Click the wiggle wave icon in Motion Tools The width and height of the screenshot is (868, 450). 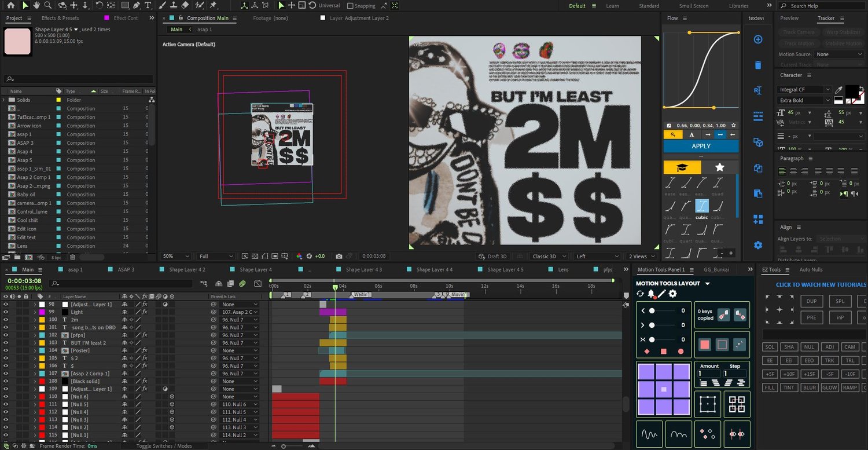[x=649, y=434]
